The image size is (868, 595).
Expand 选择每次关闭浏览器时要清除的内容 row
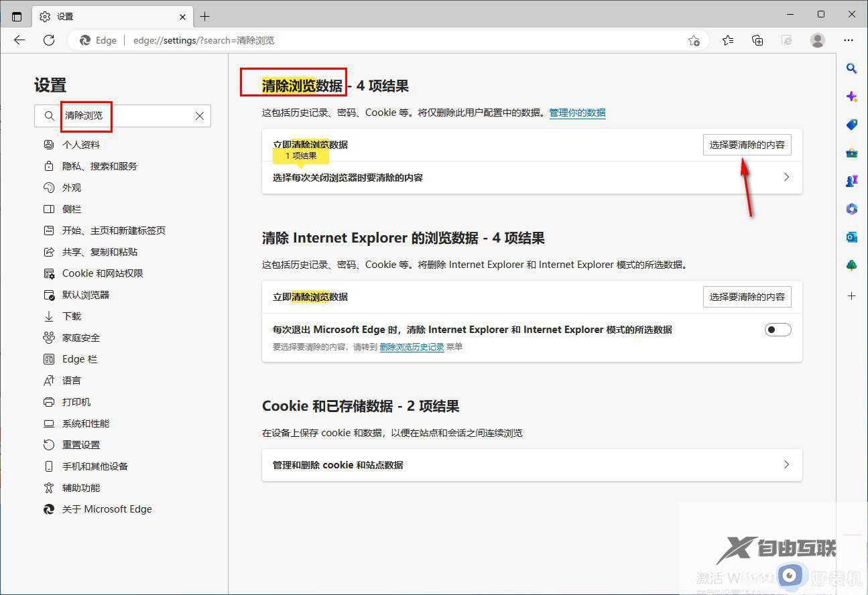pyautogui.click(x=532, y=178)
